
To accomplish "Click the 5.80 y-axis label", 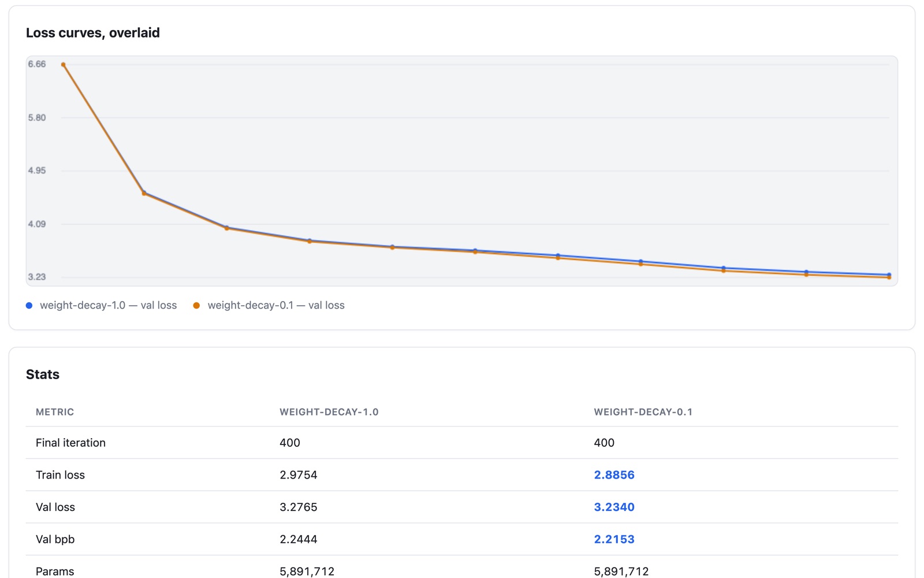I will click(x=37, y=118).
